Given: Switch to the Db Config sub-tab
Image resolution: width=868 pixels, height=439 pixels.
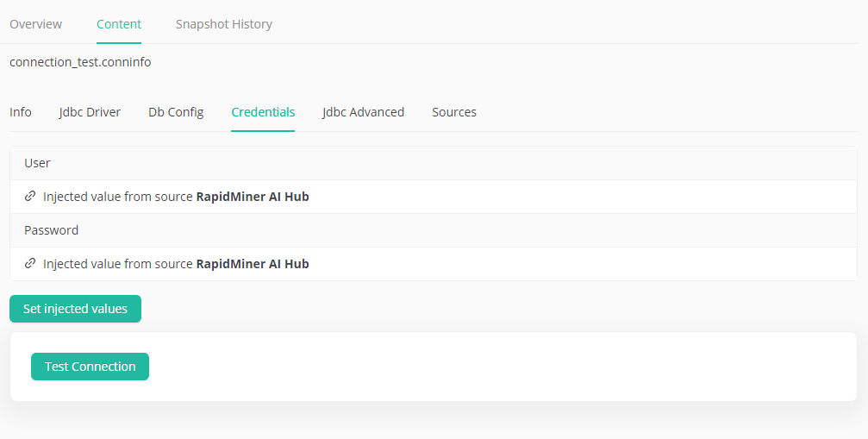Looking at the screenshot, I should (x=176, y=112).
